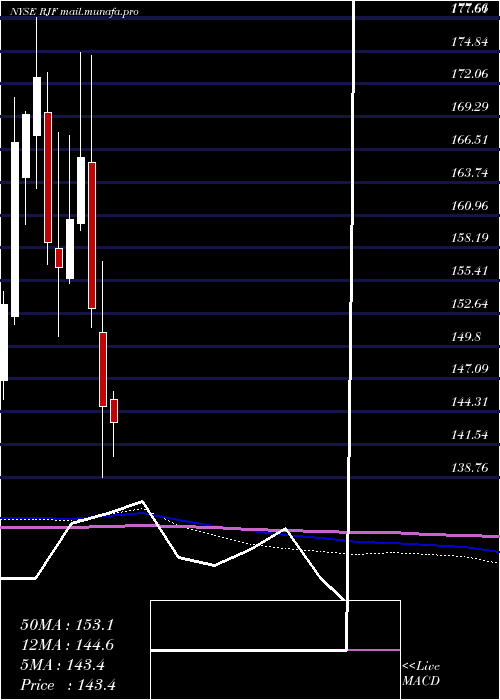Select the 149.8 price axis label
This screenshot has height=700, width=500.
click(x=466, y=336)
